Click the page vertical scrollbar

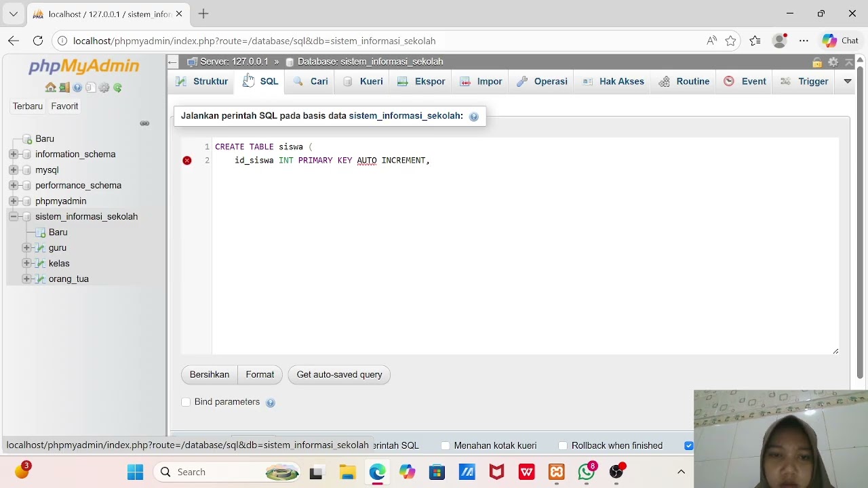tap(860, 224)
